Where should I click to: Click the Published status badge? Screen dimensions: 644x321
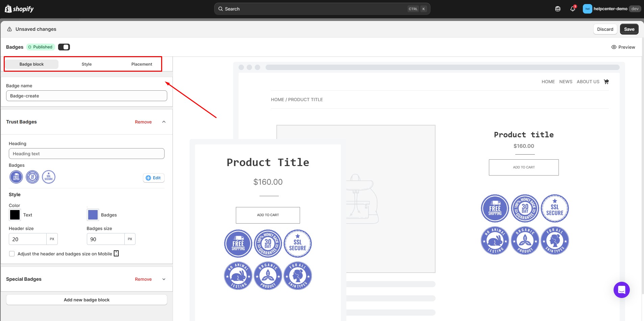(40, 47)
